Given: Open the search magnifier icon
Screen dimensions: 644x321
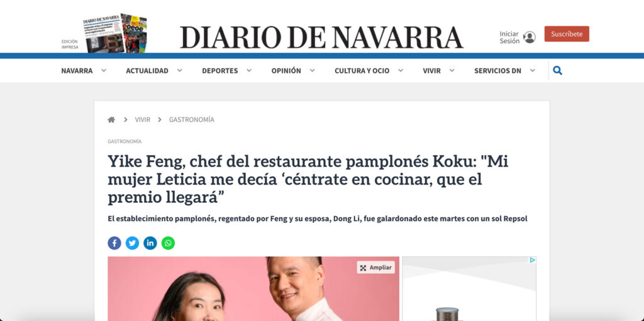Looking at the screenshot, I should (557, 70).
